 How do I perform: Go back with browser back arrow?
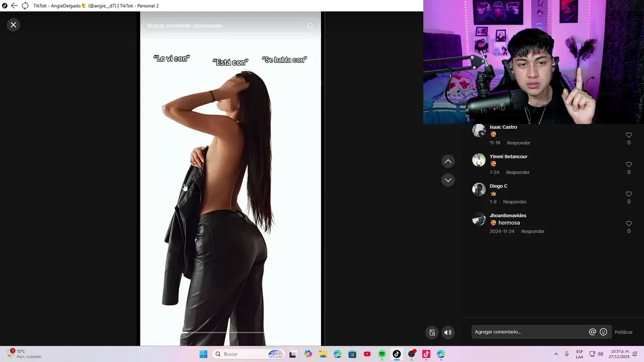tap(15, 6)
